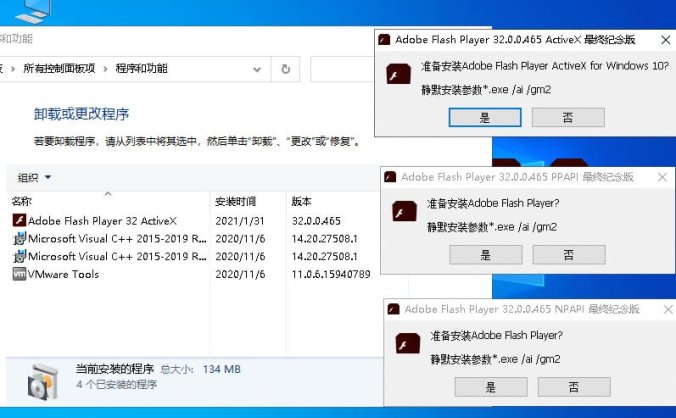Sort by 安装时间 column header

click(x=235, y=201)
